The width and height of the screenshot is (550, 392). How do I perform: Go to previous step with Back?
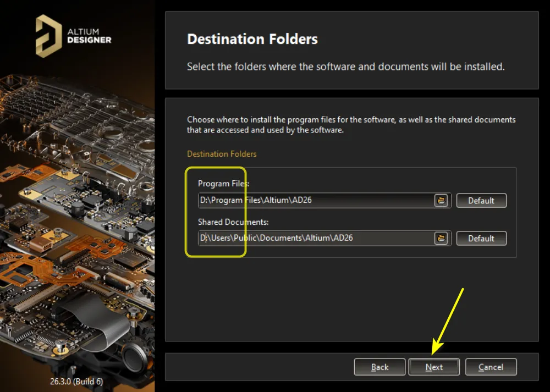380,367
